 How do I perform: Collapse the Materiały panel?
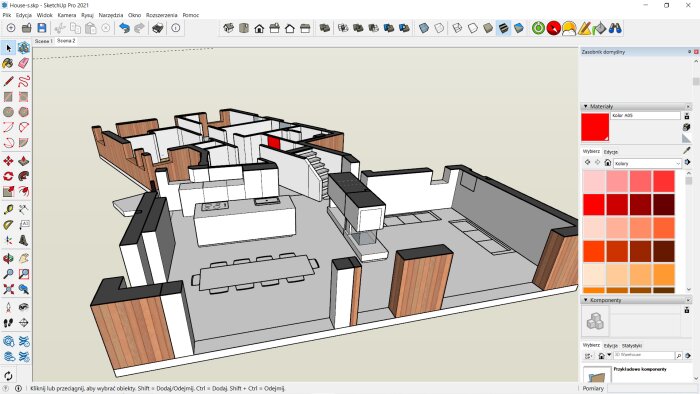coord(585,107)
